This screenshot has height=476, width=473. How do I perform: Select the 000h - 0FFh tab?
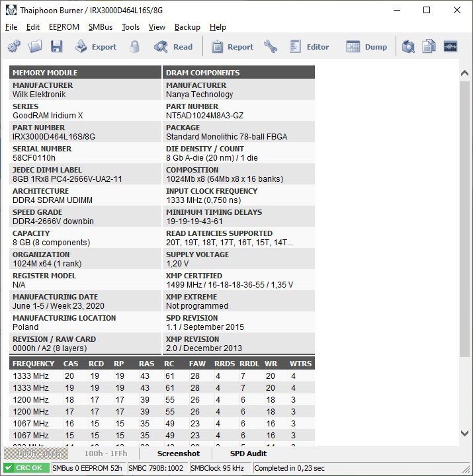point(36,454)
